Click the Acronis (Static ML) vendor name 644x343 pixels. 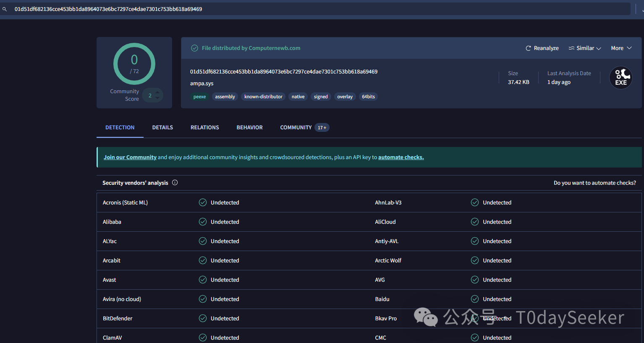[x=125, y=202]
